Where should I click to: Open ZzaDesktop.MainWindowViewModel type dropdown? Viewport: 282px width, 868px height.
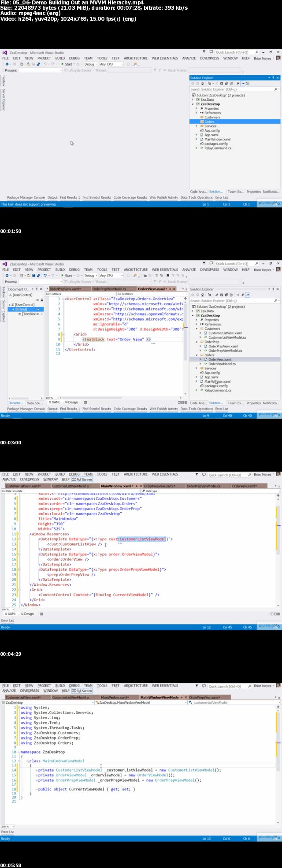point(141,702)
